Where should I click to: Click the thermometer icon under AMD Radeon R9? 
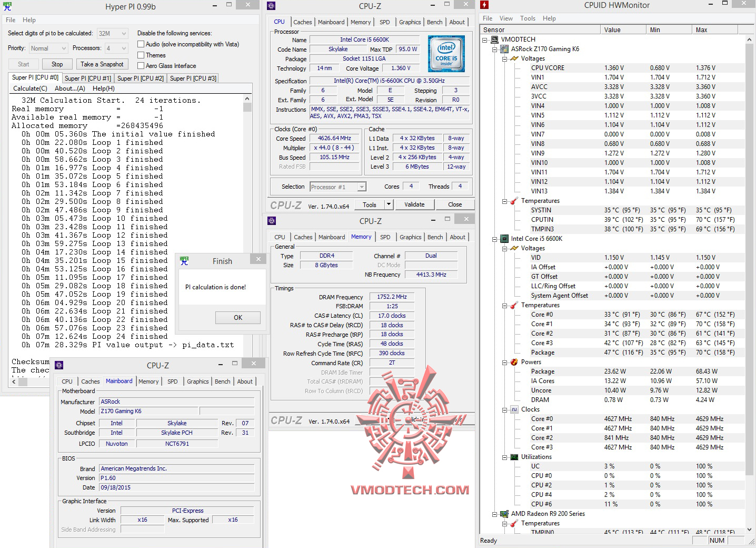(x=514, y=523)
